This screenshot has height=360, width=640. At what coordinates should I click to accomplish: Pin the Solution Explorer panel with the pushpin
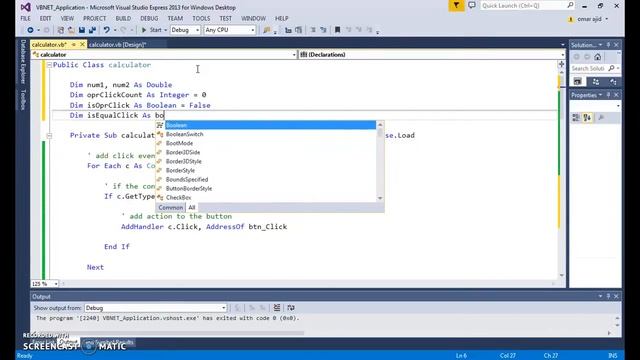coord(608,45)
